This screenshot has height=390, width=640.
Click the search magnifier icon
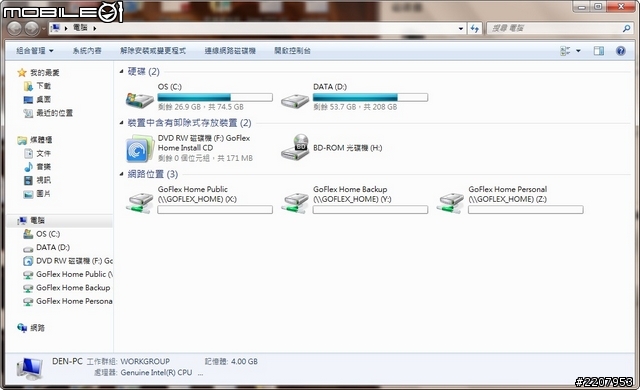click(627, 29)
